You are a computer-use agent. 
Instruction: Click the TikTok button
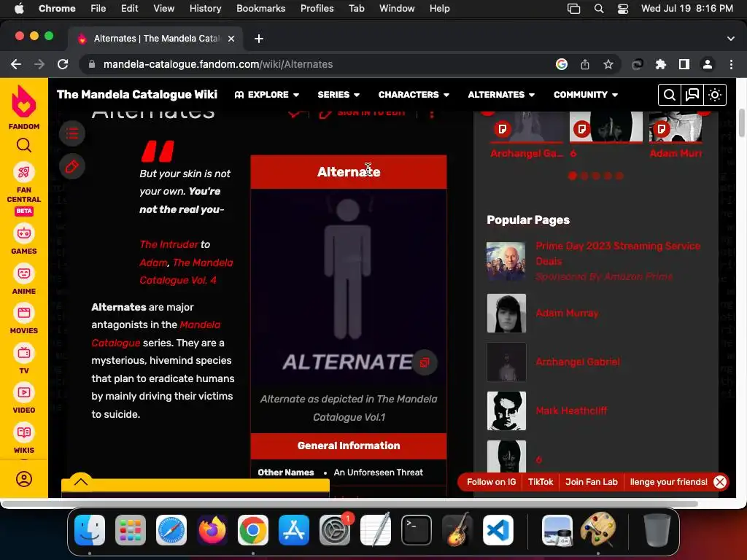pyautogui.click(x=541, y=482)
